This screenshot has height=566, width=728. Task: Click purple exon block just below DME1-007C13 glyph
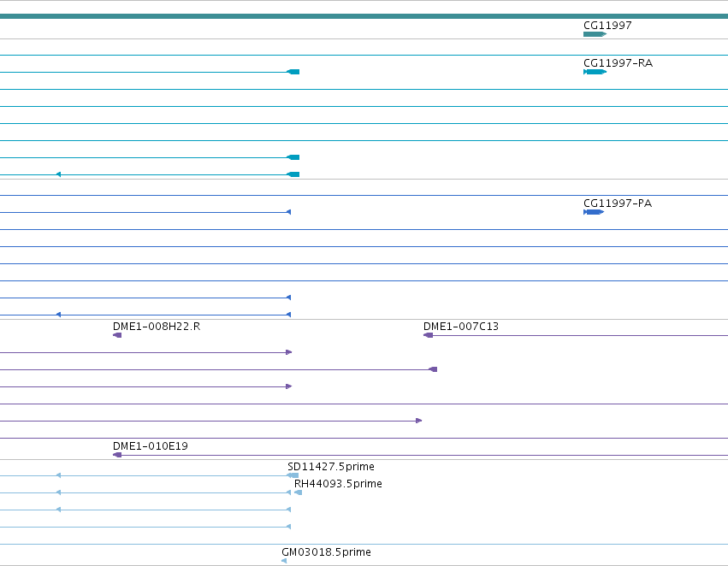[433, 369]
